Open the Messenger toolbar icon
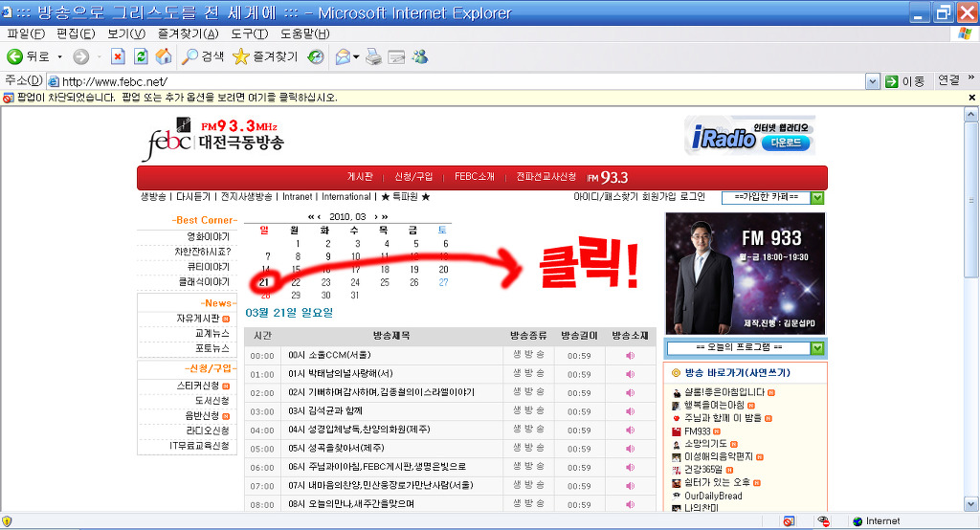980x530 pixels. pyautogui.click(x=419, y=56)
